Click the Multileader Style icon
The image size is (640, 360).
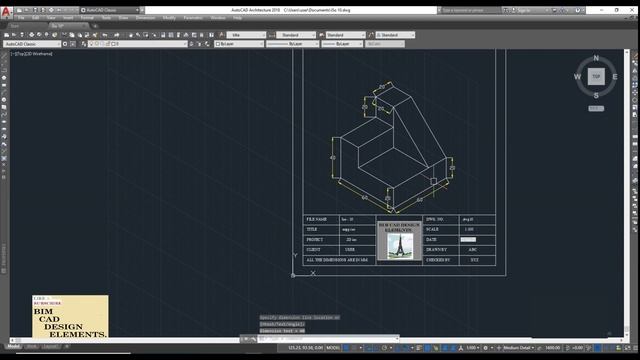[371, 35]
